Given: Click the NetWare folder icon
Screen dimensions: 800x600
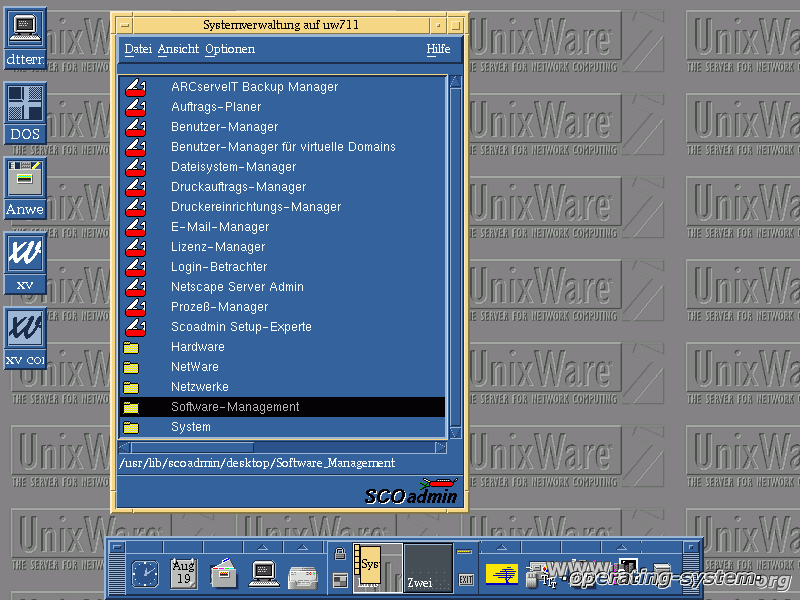Looking at the screenshot, I should point(131,367).
